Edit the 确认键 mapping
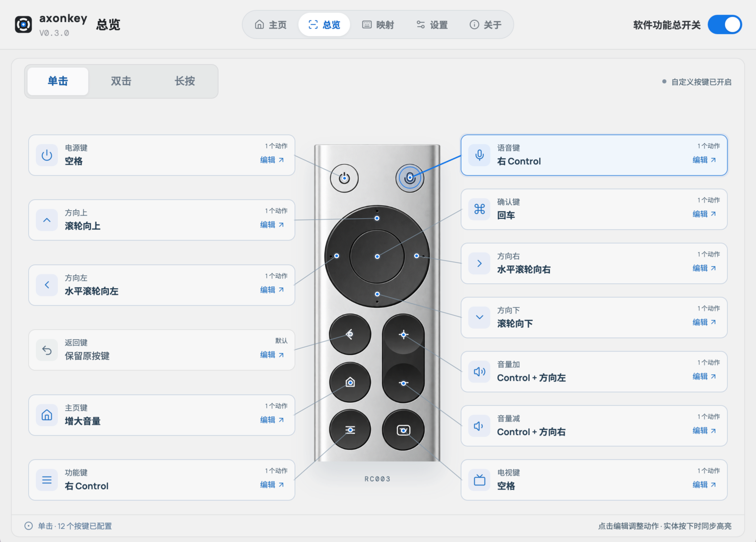This screenshot has height=542, width=756. tap(705, 214)
